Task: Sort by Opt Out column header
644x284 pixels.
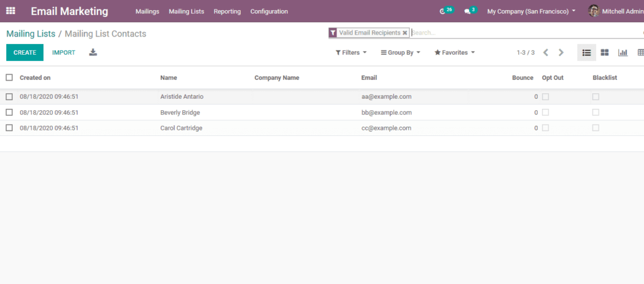Action: tap(553, 77)
